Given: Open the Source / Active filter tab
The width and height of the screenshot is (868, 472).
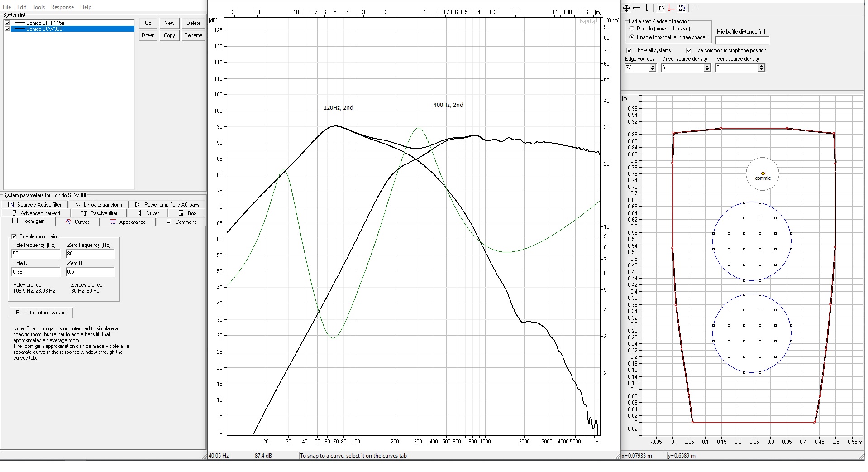Looking at the screenshot, I should click(35, 204).
